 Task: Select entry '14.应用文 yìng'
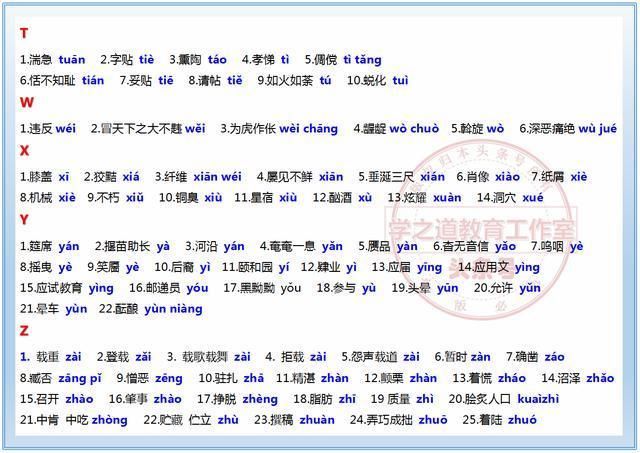coord(499,267)
